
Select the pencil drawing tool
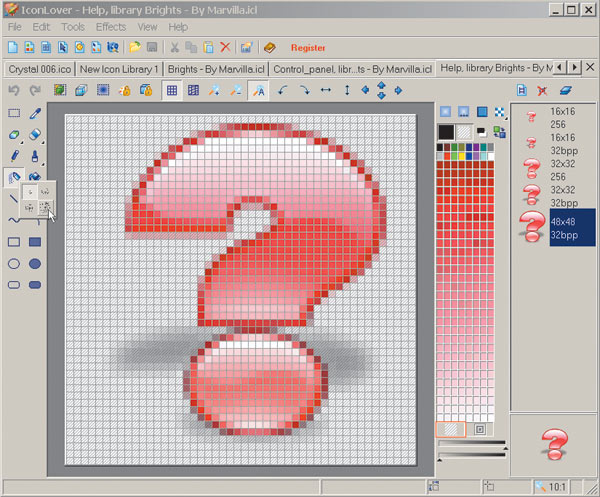(14, 156)
